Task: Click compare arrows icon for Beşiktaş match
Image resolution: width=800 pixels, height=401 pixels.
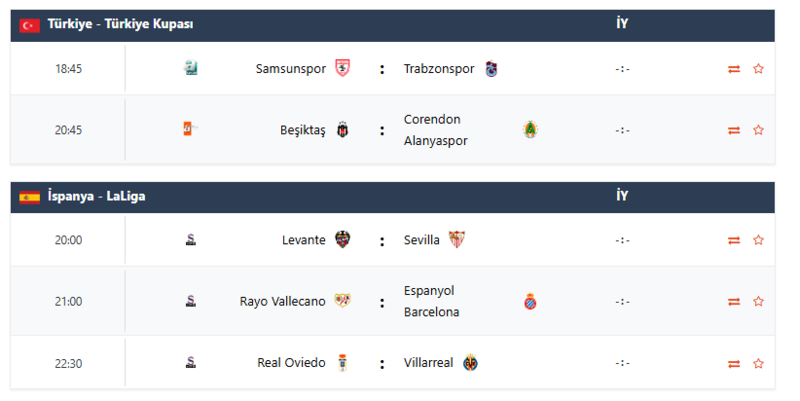Action: [x=734, y=130]
